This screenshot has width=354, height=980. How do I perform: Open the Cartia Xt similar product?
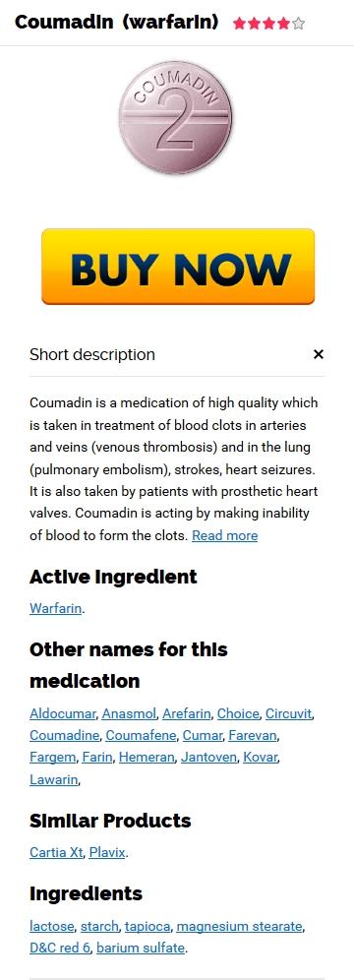pos(56,852)
